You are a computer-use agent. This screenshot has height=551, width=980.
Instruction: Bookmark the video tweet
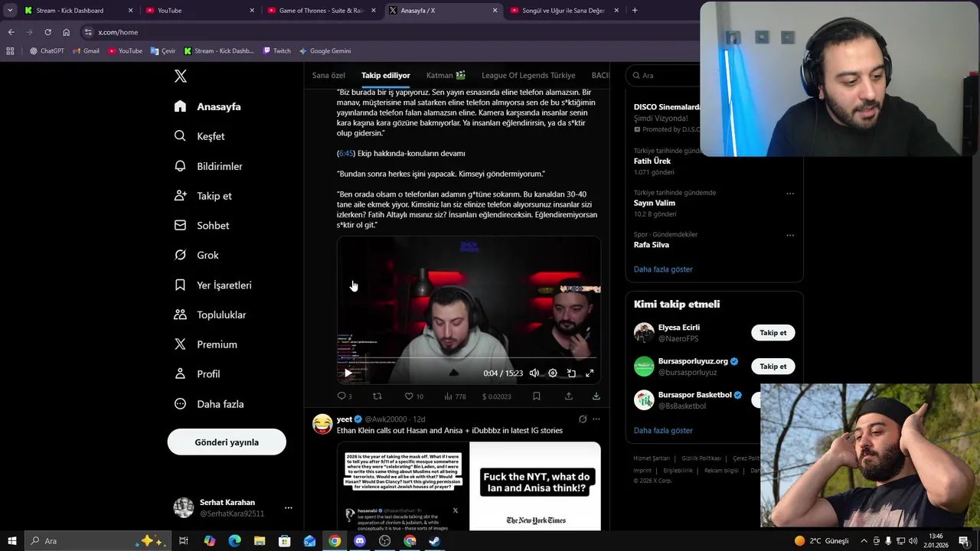pos(536,396)
